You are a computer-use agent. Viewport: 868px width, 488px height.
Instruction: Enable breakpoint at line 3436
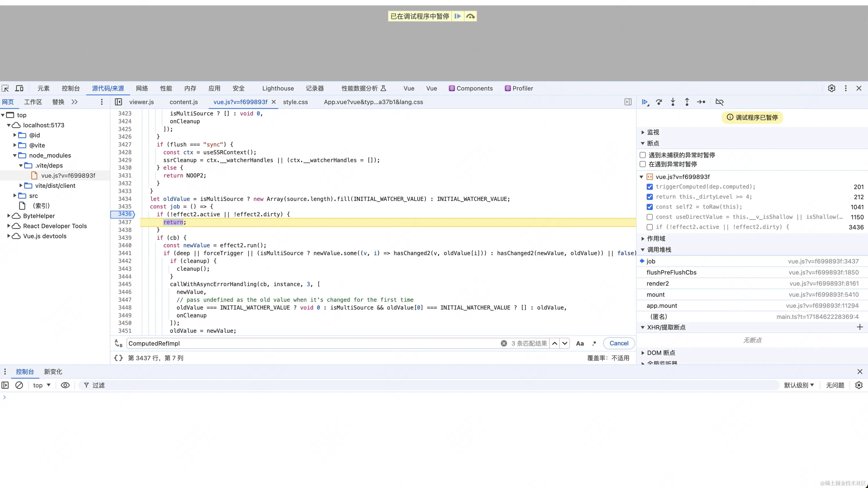650,227
